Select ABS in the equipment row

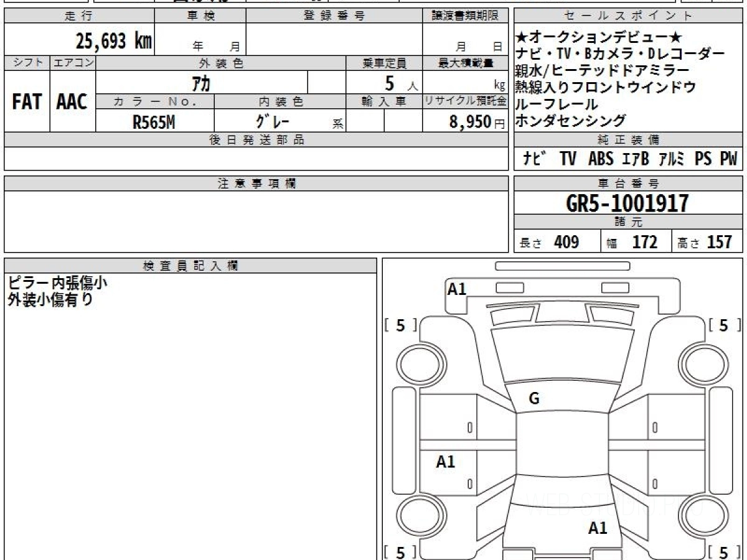(x=601, y=159)
